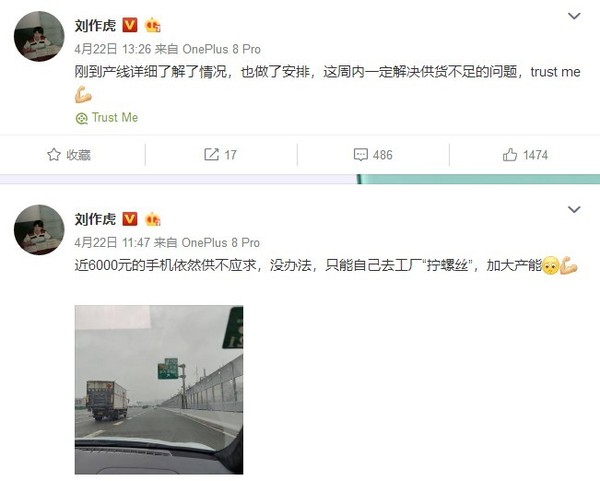
Task: Click the crown member badge on first post
Action: click(x=153, y=25)
